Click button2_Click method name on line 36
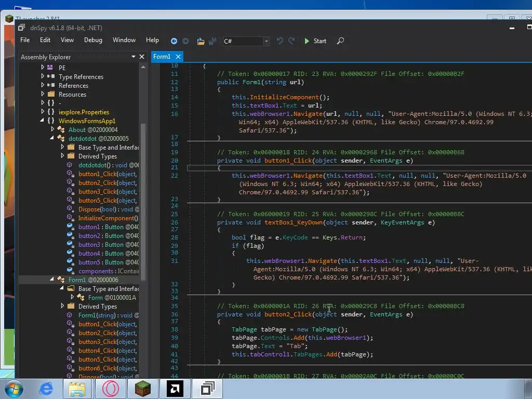532x399 pixels. pyautogui.click(x=288, y=314)
